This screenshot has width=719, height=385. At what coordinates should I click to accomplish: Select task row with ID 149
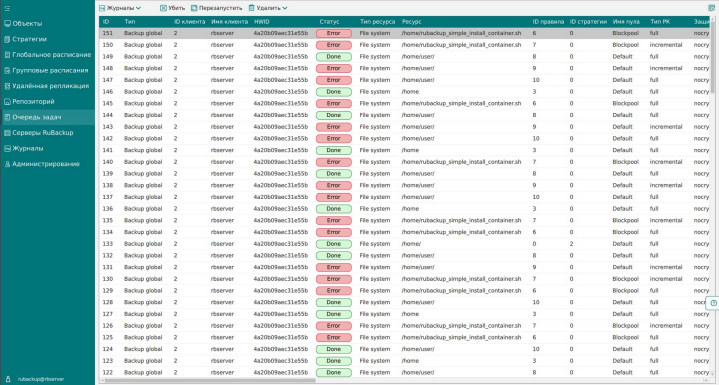404,57
